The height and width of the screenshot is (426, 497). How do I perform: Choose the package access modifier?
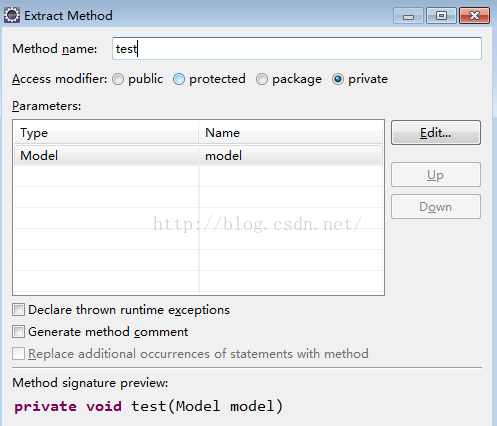click(x=262, y=79)
